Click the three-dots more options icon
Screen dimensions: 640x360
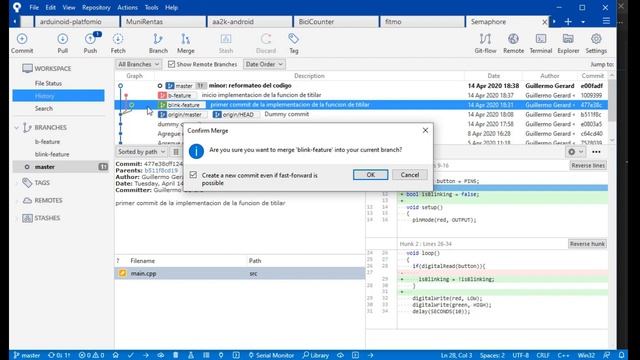pyautogui.click(x=596, y=152)
